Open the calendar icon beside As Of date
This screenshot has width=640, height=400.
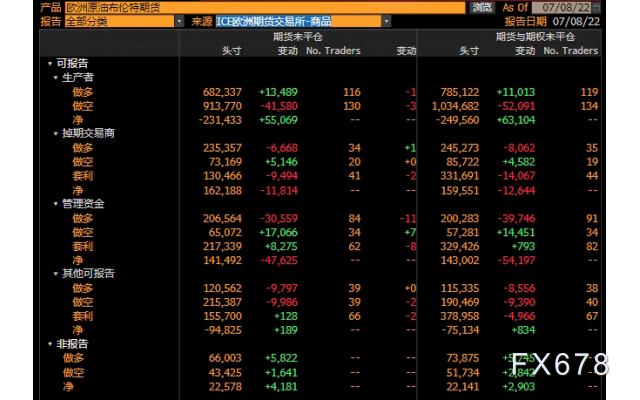597,7
